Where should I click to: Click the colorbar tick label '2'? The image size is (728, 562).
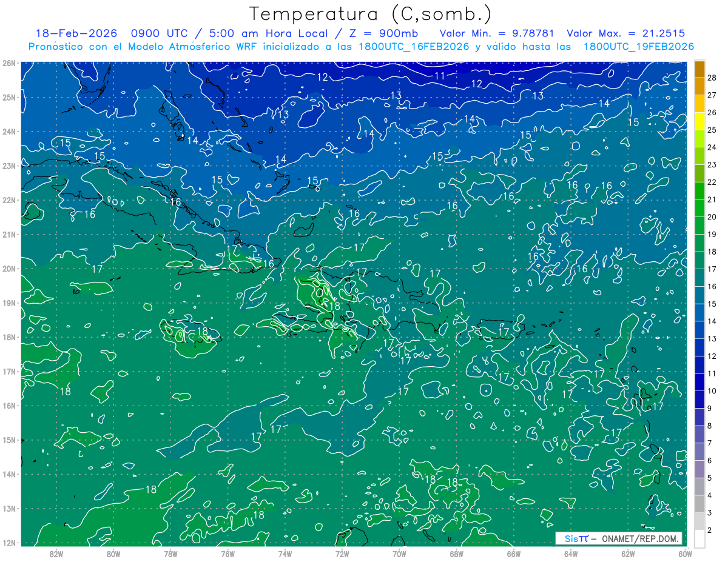[x=709, y=530]
